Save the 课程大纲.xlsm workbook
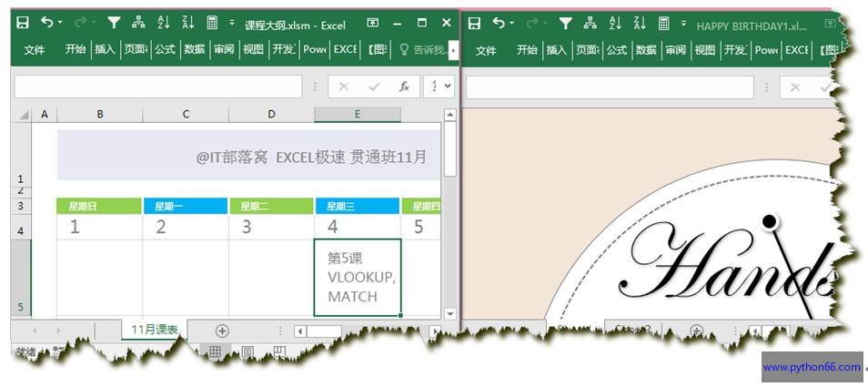 [x=22, y=23]
